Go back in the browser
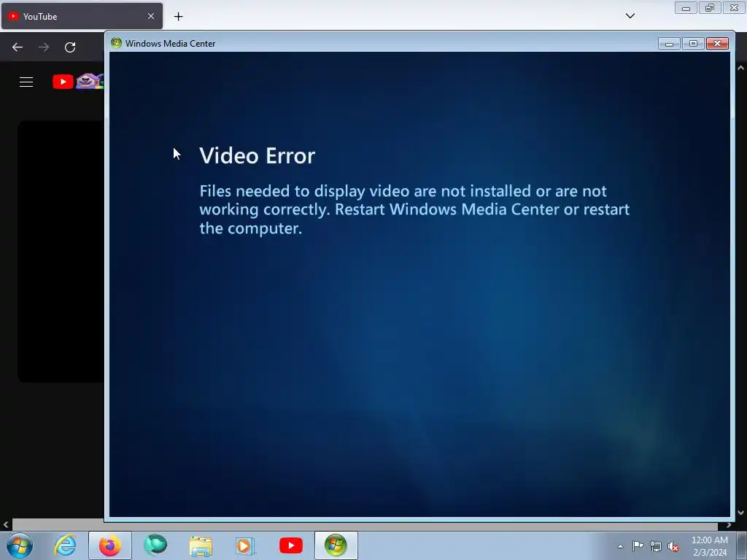This screenshot has height=560, width=747. pyautogui.click(x=18, y=47)
